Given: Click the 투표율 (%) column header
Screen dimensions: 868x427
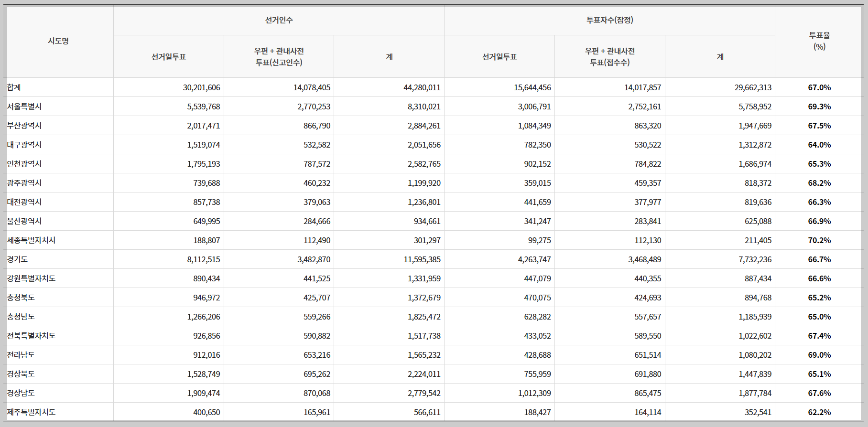Looking at the screenshot, I should 819,41.
